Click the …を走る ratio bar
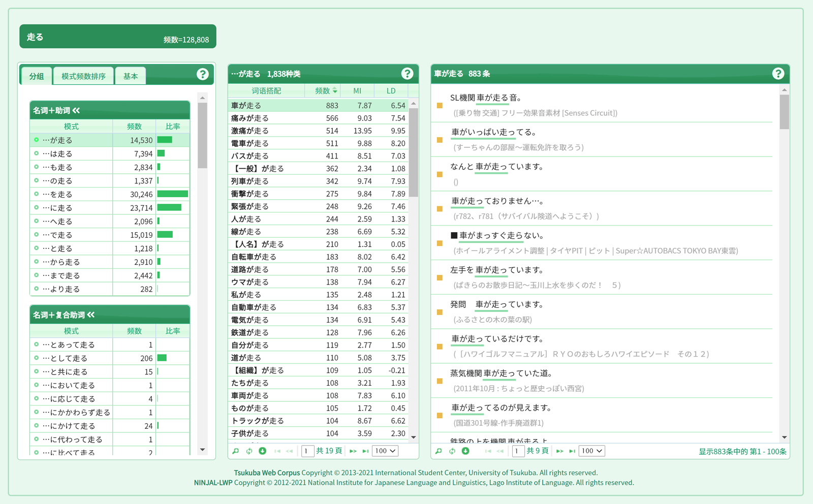 173,194
